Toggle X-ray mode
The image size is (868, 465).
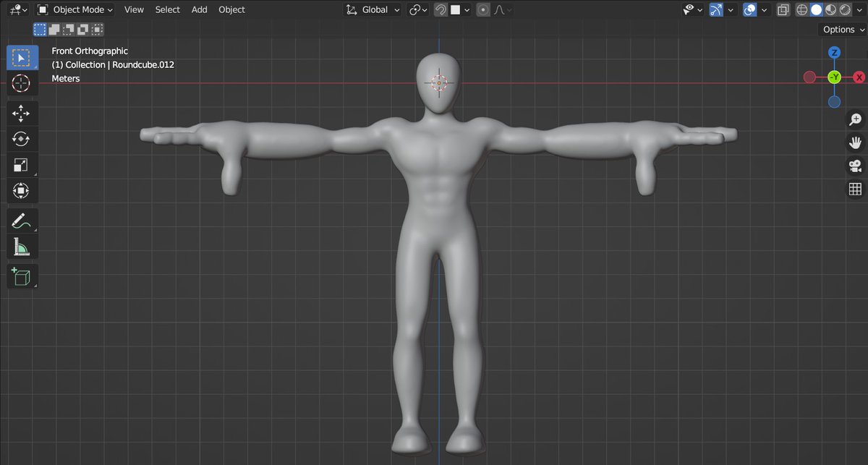[783, 9]
